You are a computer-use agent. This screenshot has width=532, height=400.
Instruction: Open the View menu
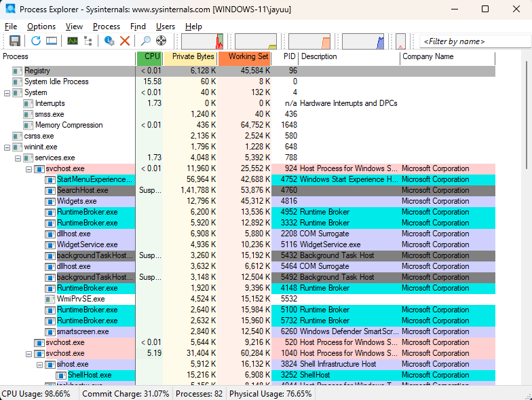[74, 26]
